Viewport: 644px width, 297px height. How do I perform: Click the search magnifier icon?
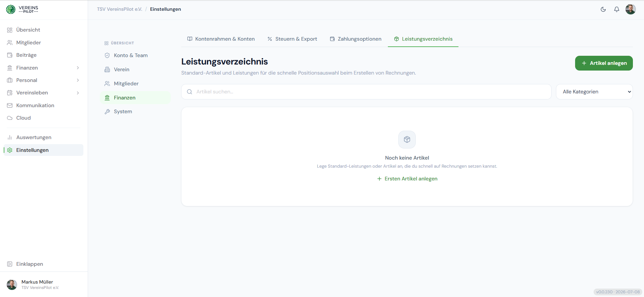click(190, 92)
